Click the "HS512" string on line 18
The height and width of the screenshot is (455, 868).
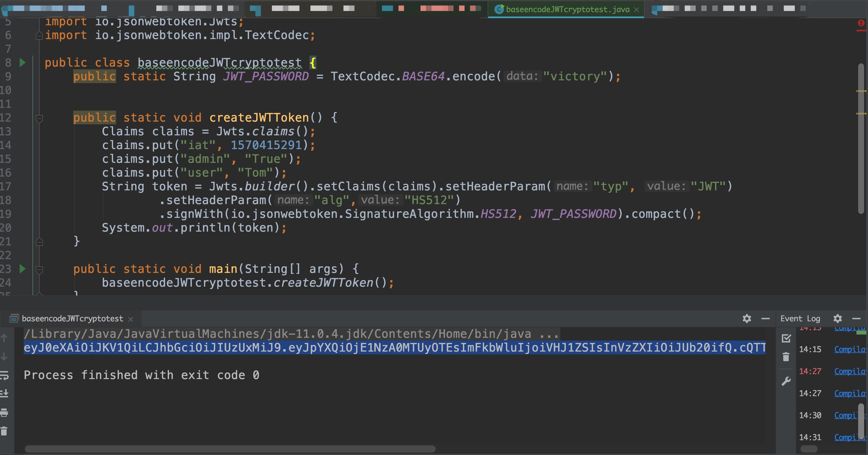point(429,200)
